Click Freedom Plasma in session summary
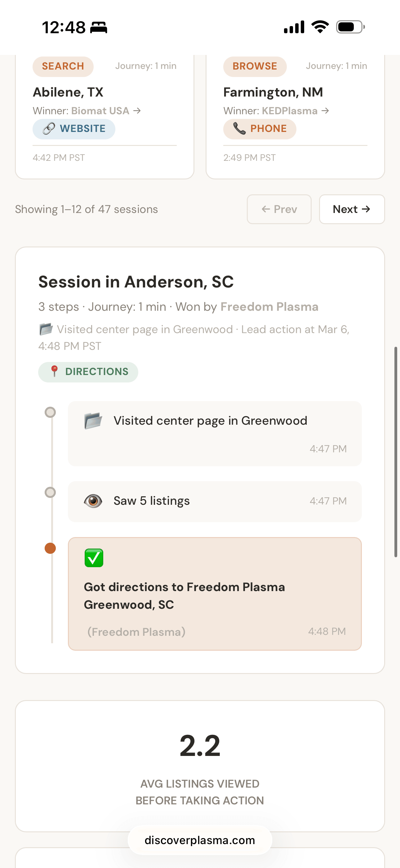400x868 pixels. pyautogui.click(x=269, y=307)
